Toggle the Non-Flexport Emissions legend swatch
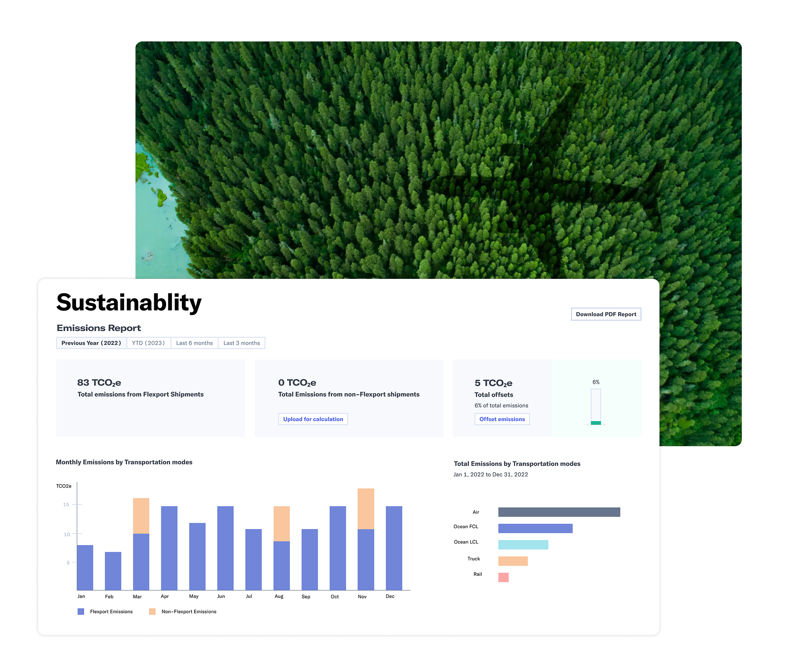 click(152, 611)
